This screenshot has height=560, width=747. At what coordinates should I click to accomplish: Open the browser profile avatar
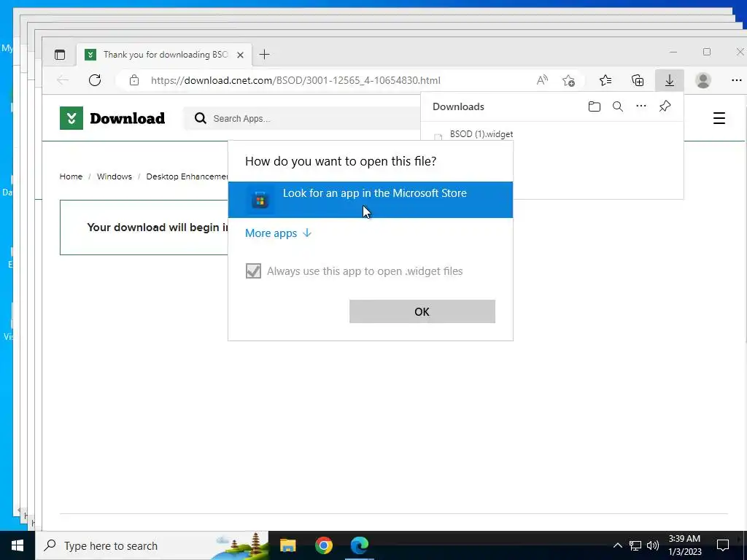(x=703, y=80)
